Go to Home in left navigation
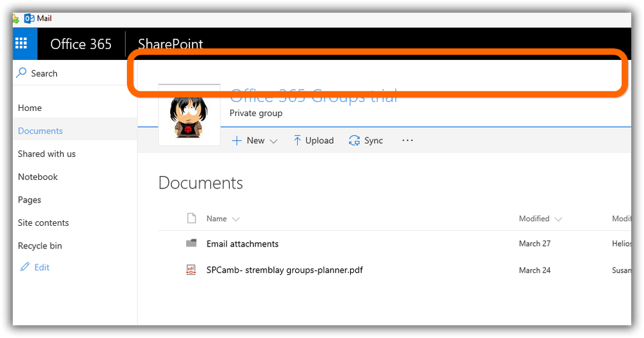Viewport: 644px width, 338px height. [30, 108]
